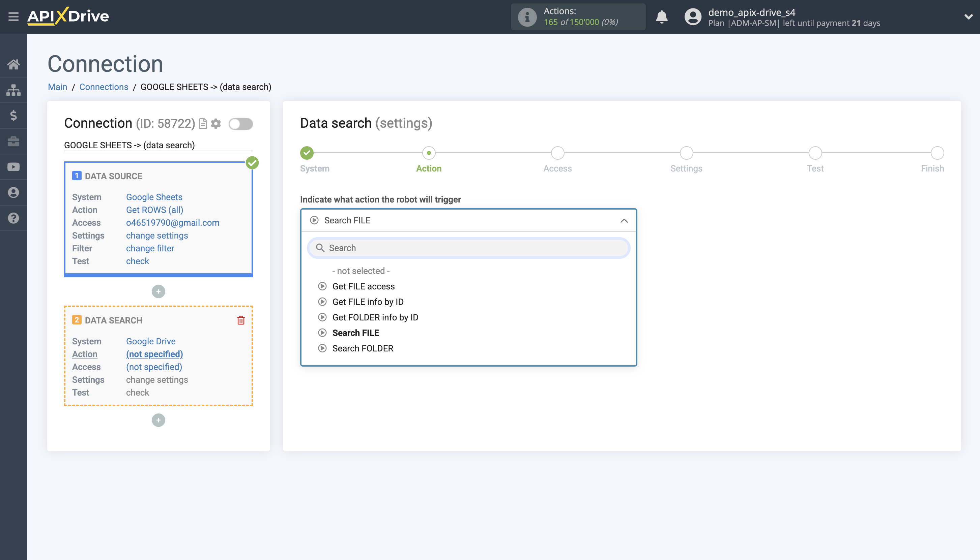This screenshot has height=560, width=980.
Task: Open the hamburger menu
Action: tap(13, 17)
